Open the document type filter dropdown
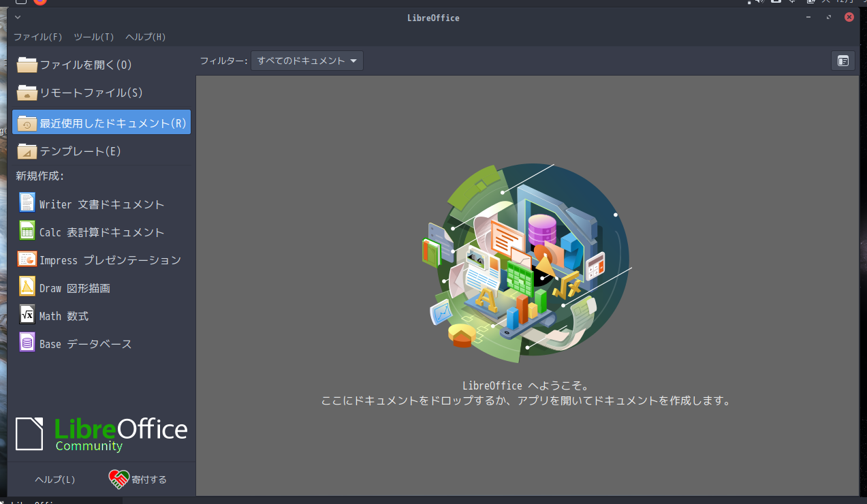This screenshot has width=867, height=504. pos(306,61)
